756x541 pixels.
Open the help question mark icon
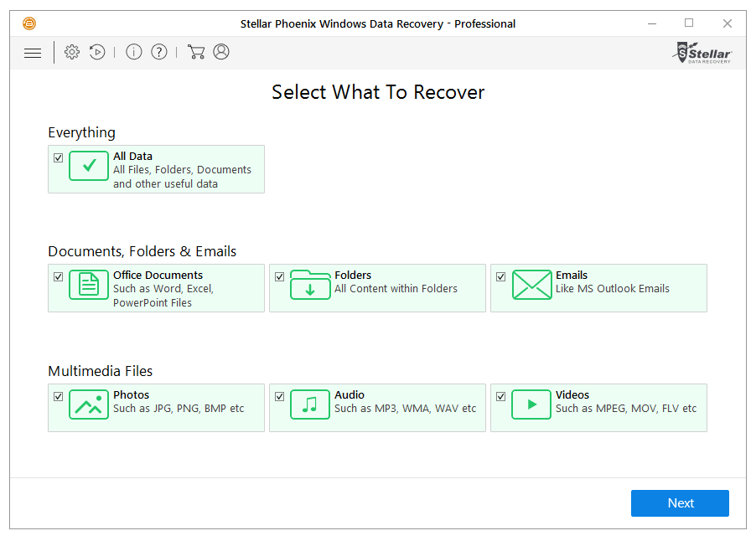pyautogui.click(x=159, y=52)
